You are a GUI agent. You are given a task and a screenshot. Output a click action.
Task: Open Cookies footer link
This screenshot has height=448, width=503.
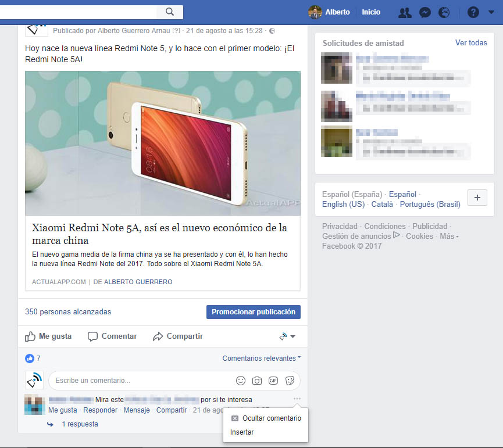(x=419, y=236)
